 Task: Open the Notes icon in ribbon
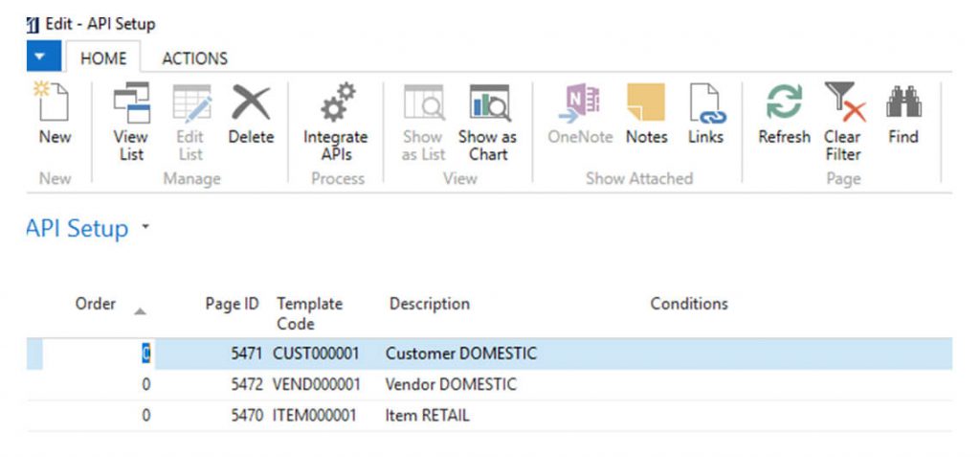(646, 103)
